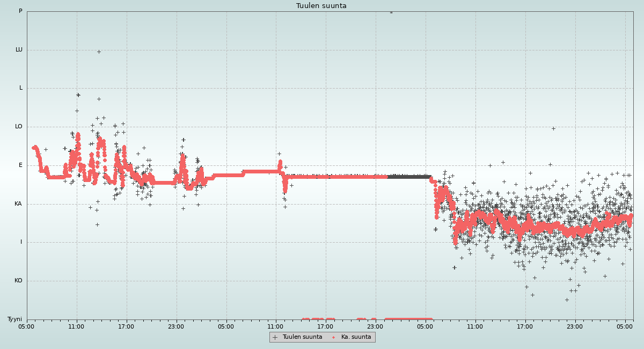Click the leftmost '05:00' x-axis label

click(x=27, y=326)
